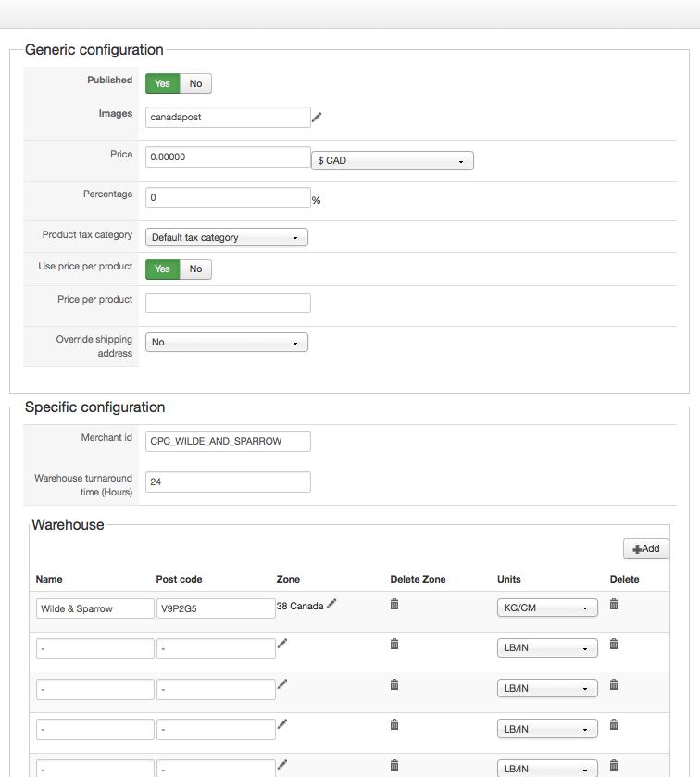Click zone pencil icon in second warehouse row

pyautogui.click(x=282, y=644)
